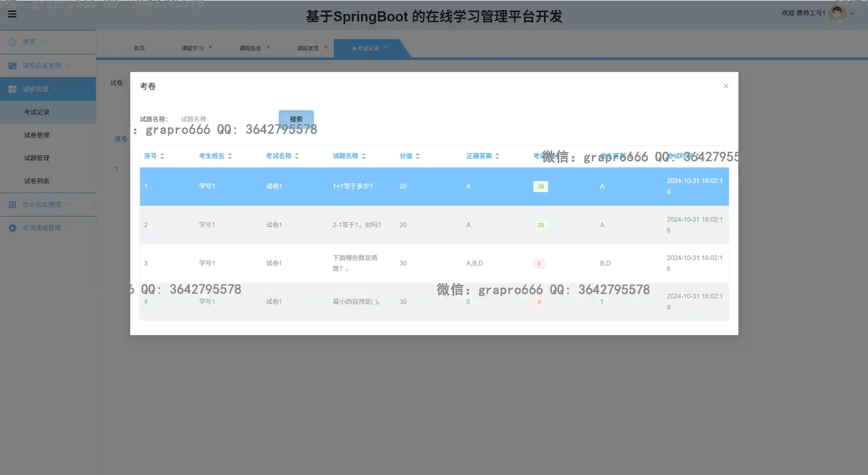The width and height of the screenshot is (868, 475).
Task: Toggle sort arrows for the 正确答案 column
Action: [497, 156]
